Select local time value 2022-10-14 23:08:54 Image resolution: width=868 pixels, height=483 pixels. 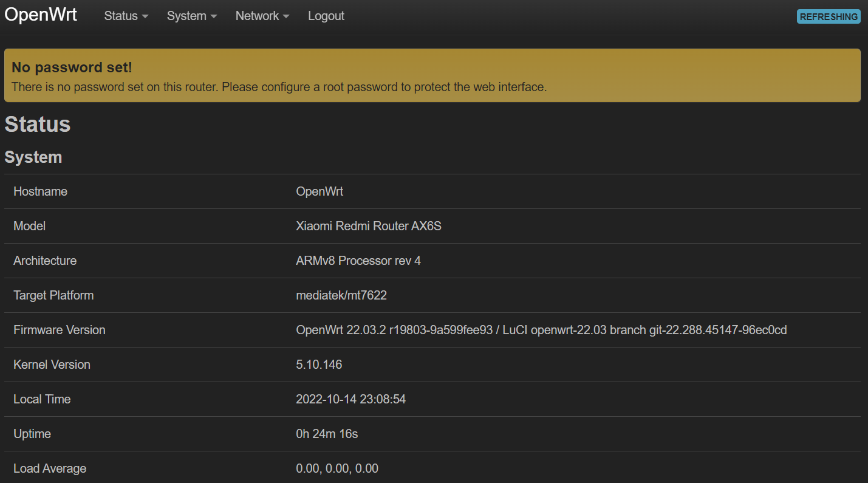point(350,399)
